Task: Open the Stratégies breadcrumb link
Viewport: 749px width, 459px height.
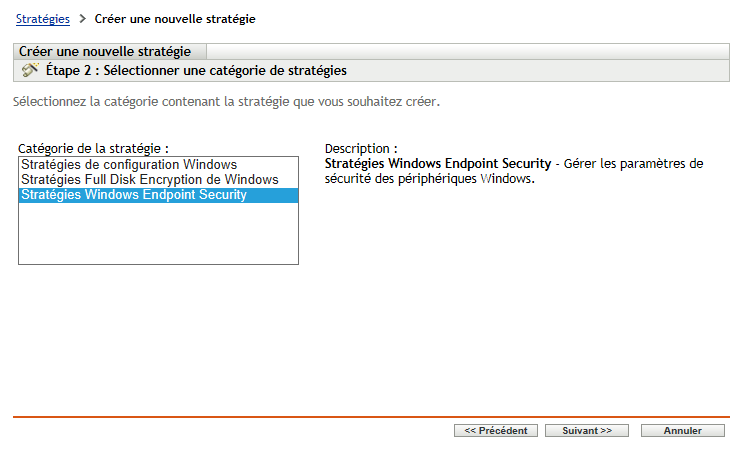Action: click(x=43, y=19)
